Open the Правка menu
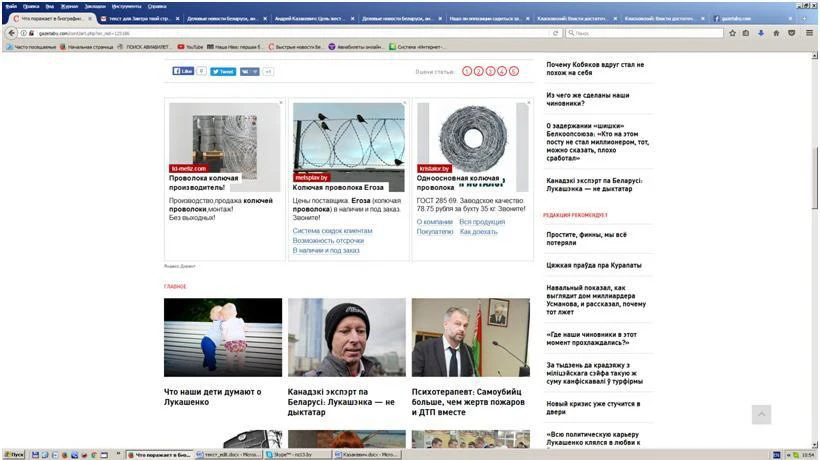This screenshot has width=820, height=460. [x=31, y=6]
